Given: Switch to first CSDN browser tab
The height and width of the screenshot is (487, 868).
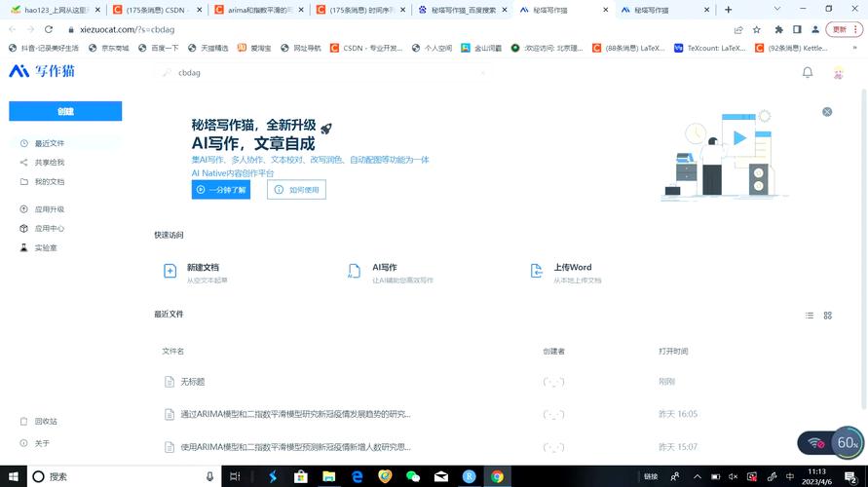Looking at the screenshot, I should point(157,10).
